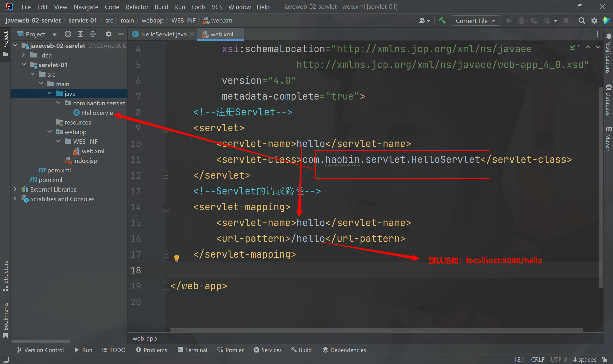Click the Stop square icon
The width and height of the screenshot is (613, 364).
tap(566, 21)
